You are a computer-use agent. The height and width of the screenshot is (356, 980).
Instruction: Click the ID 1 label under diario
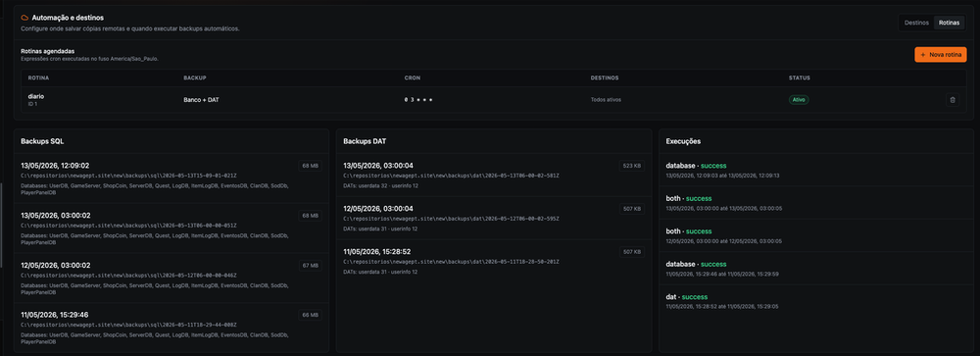[x=32, y=104]
